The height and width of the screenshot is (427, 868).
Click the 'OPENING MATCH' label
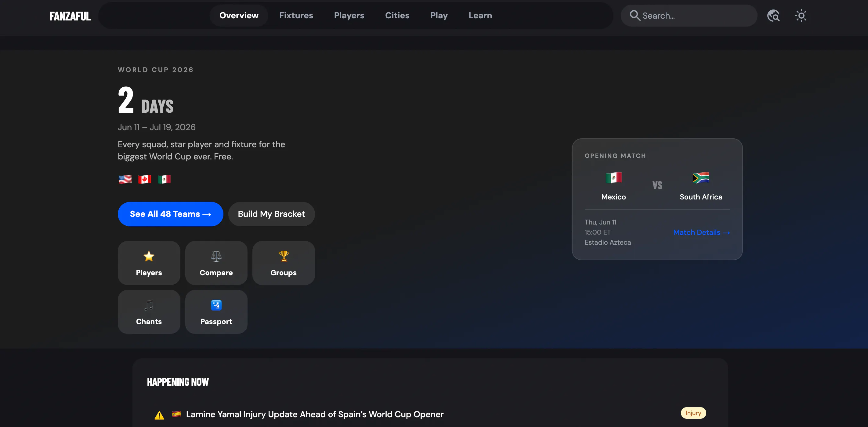[x=615, y=156]
